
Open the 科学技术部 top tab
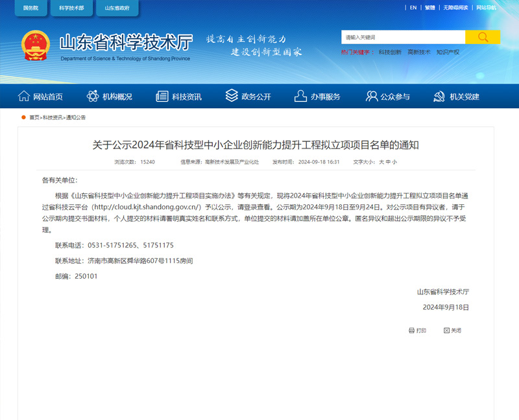71,8
